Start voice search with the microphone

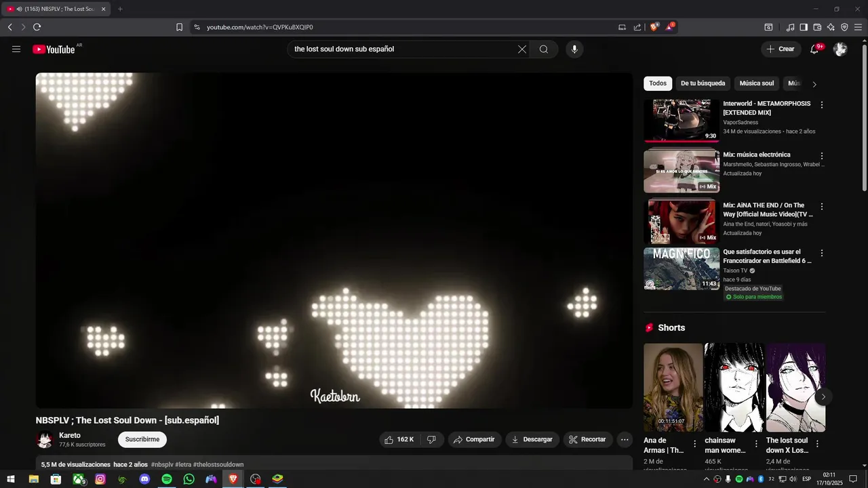[x=574, y=49]
